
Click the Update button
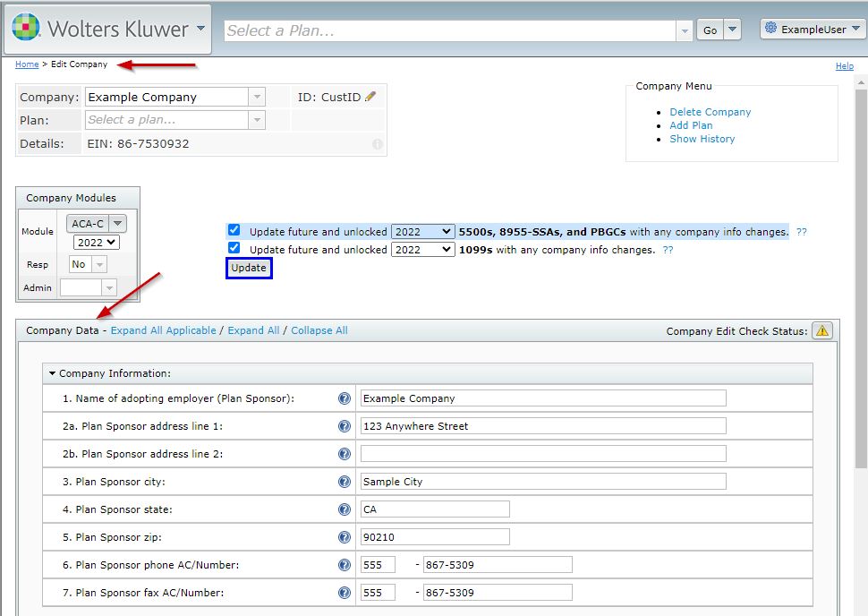click(x=249, y=268)
